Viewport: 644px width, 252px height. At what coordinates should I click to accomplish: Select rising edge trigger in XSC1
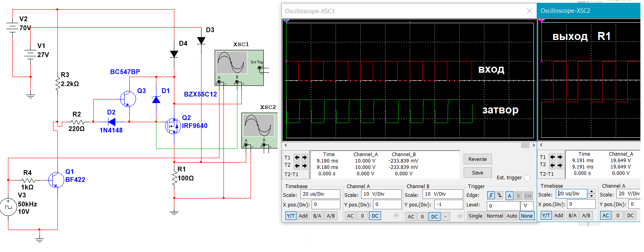pos(491,195)
